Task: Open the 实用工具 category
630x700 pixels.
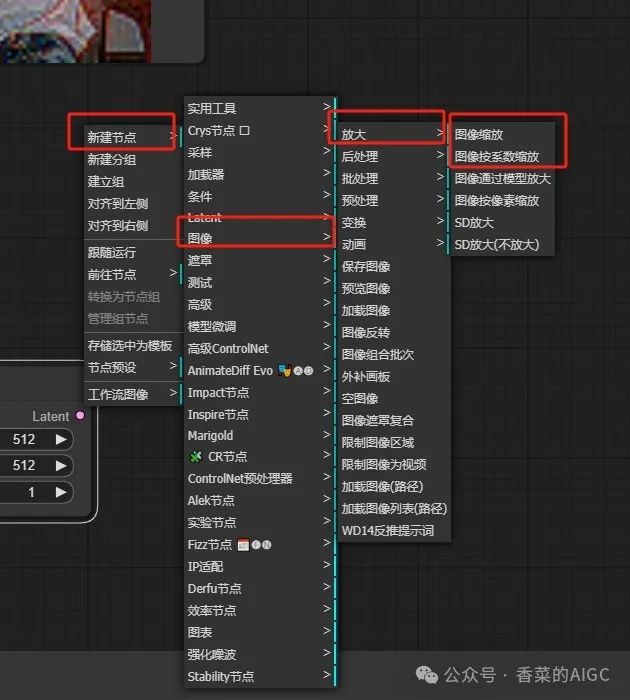Action: (259, 108)
